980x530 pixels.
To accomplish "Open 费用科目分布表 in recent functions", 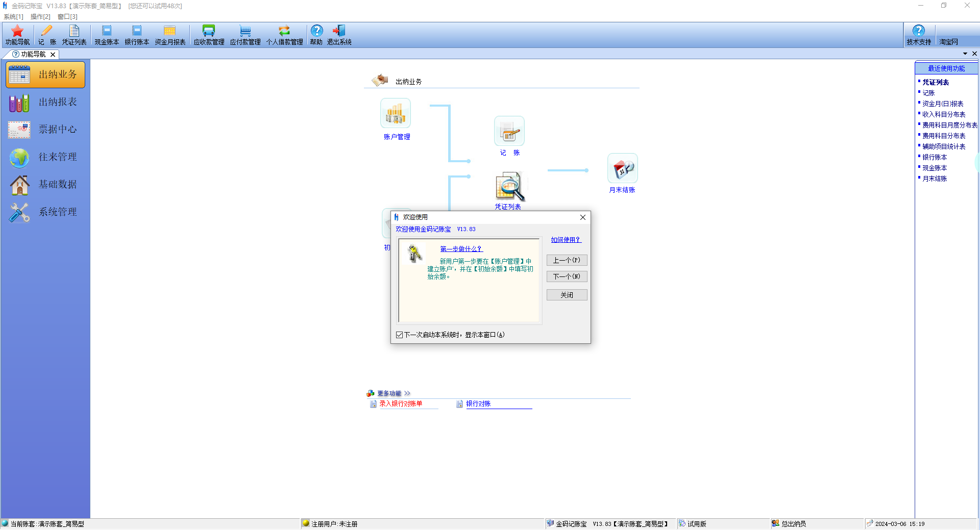I will [944, 136].
